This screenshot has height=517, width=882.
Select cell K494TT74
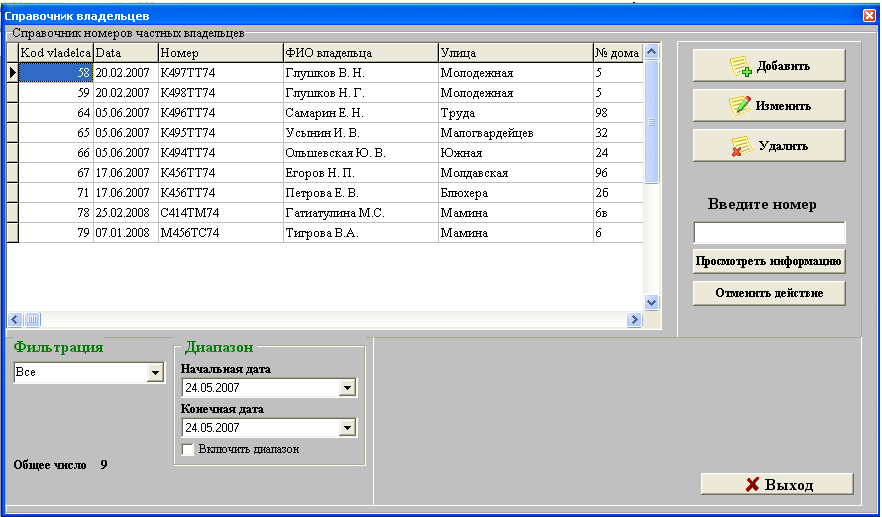tap(220, 152)
